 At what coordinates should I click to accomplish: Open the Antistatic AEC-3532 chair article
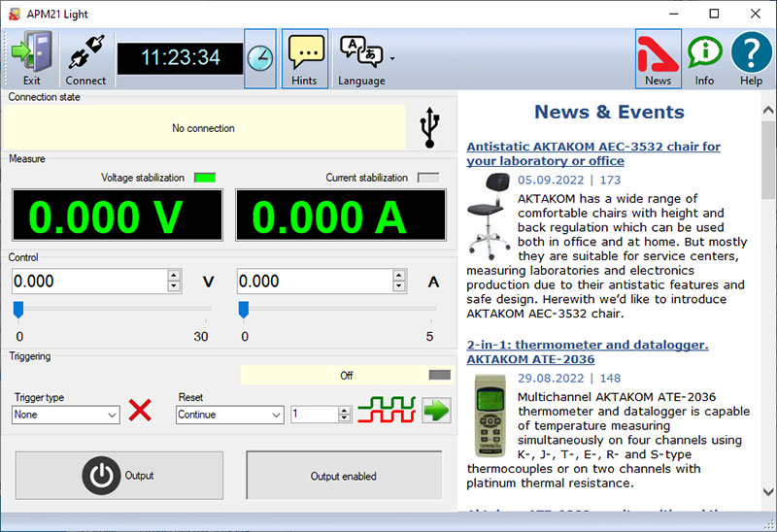pyautogui.click(x=593, y=153)
